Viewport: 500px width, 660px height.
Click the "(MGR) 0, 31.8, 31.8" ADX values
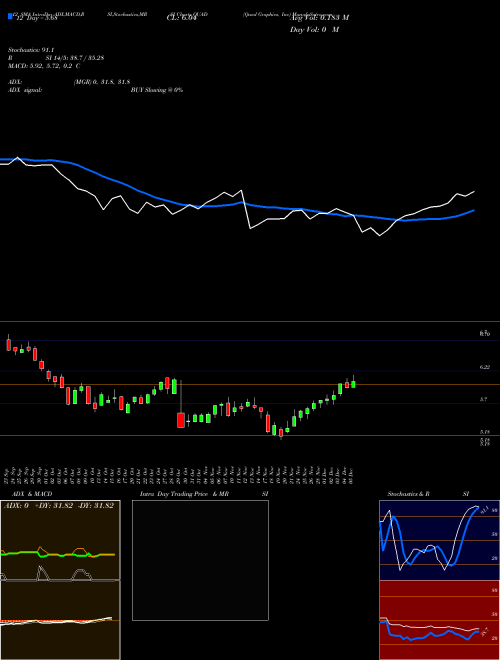coord(101,82)
